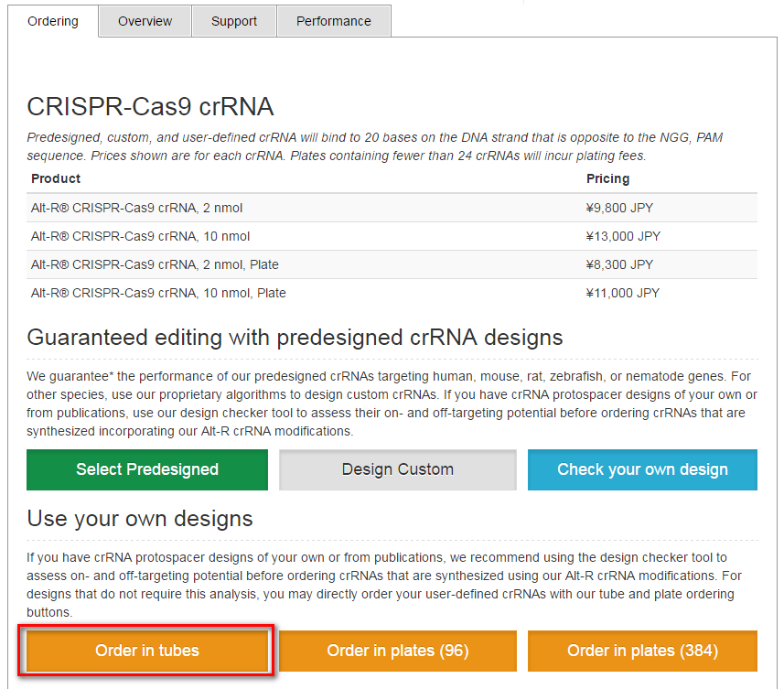The image size is (784, 689).
Task: Go to the Support tab
Action: (234, 21)
